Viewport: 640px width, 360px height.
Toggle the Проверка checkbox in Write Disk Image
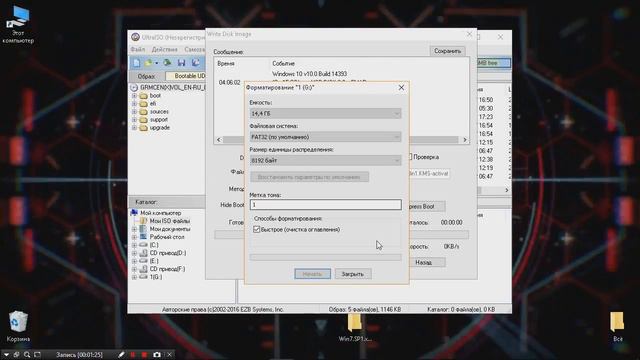[411, 157]
